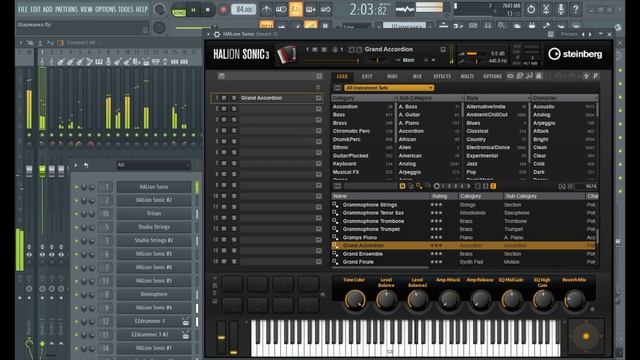Image resolution: width=640 pixels, height=360 pixels.
Task: Stop playback in the transport bar
Action: pyautogui.click(x=207, y=10)
